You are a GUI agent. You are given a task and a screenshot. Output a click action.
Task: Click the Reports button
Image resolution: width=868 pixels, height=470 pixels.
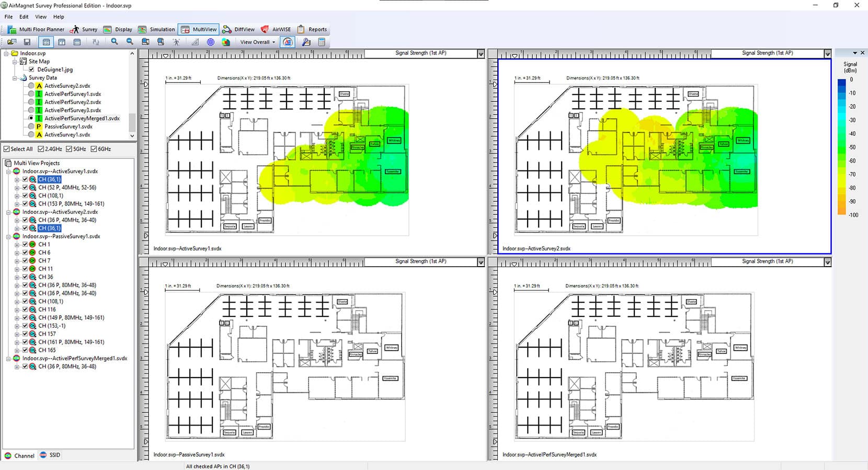pyautogui.click(x=312, y=29)
